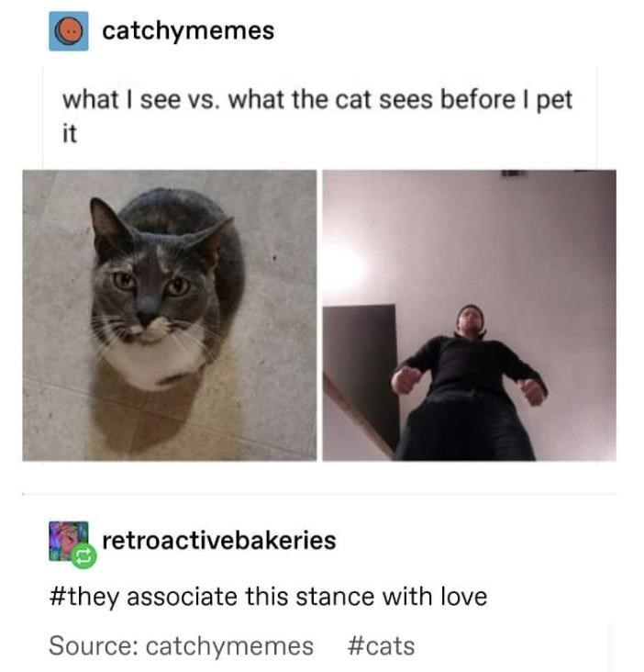This screenshot has width=644, height=672.
Task: Click the caption text about petting the cat
Action: pos(317,116)
